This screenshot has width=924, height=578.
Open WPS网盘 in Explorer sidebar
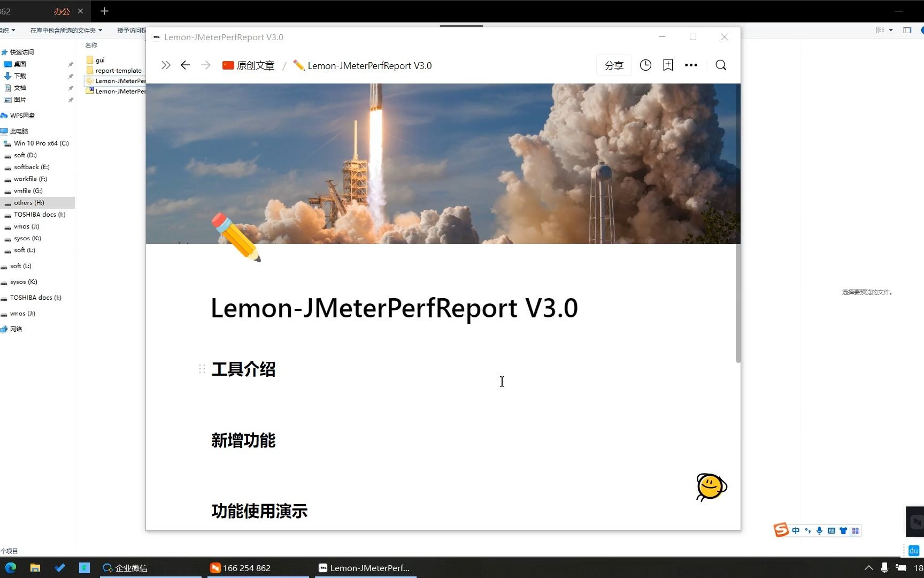pyautogui.click(x=18, y=116)
